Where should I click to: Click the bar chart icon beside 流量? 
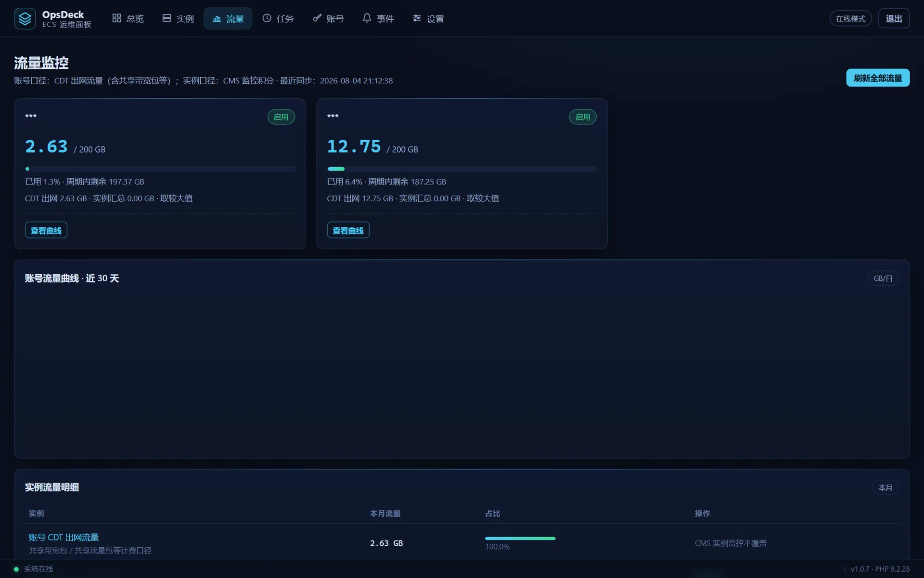[217, 19]
